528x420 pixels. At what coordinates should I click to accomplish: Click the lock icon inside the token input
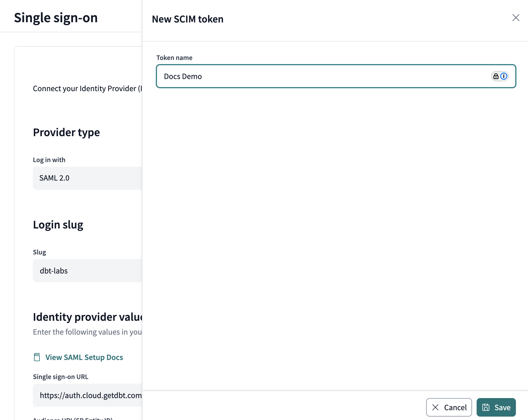[x=495, y=76]
